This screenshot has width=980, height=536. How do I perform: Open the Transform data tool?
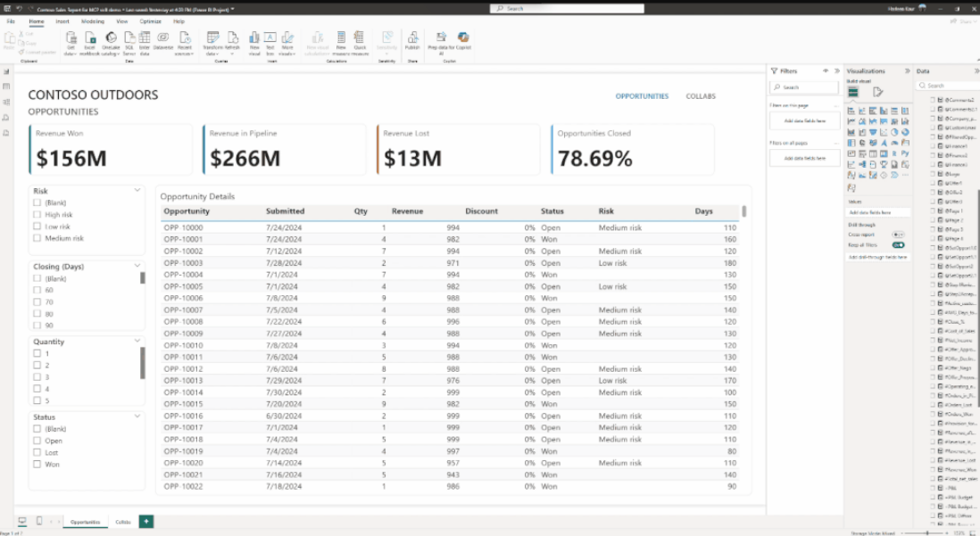coord(212,43)
